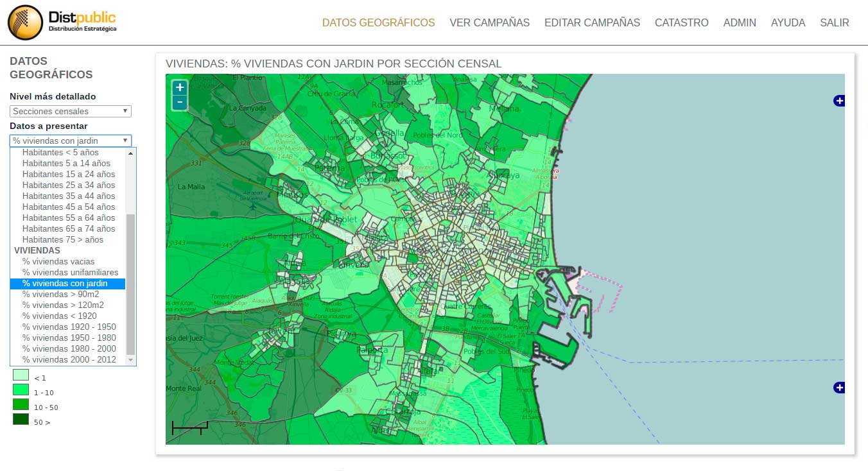Image resolution: width=868 pixels, height=471 pixels.
Task: Select % viviendas 2000 - 2012
Action: (69, 359)
